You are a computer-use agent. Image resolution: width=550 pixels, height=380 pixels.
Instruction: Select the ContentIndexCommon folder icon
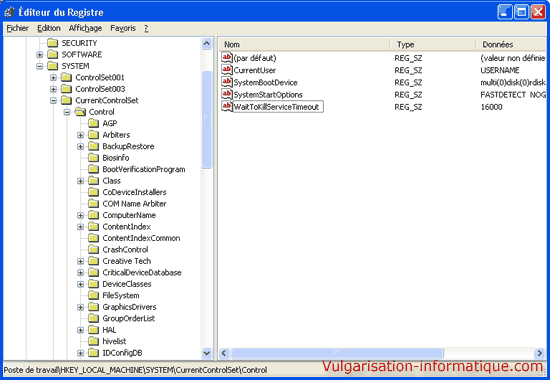click(94, 238)
